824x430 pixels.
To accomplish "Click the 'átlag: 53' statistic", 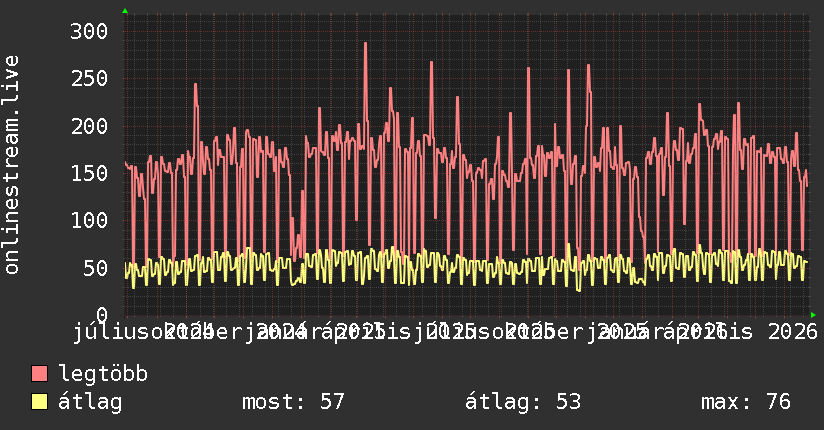I will [x=523, y=402].
